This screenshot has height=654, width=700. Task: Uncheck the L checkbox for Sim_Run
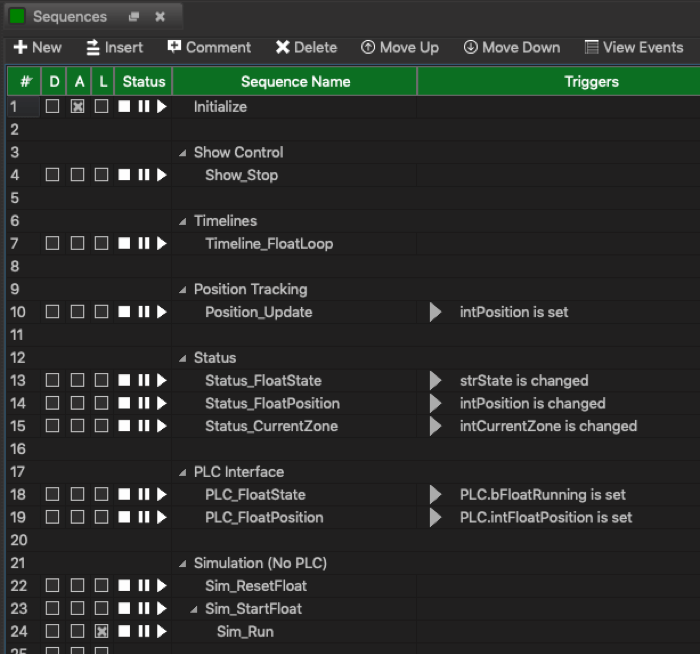(x=101, y=631)
